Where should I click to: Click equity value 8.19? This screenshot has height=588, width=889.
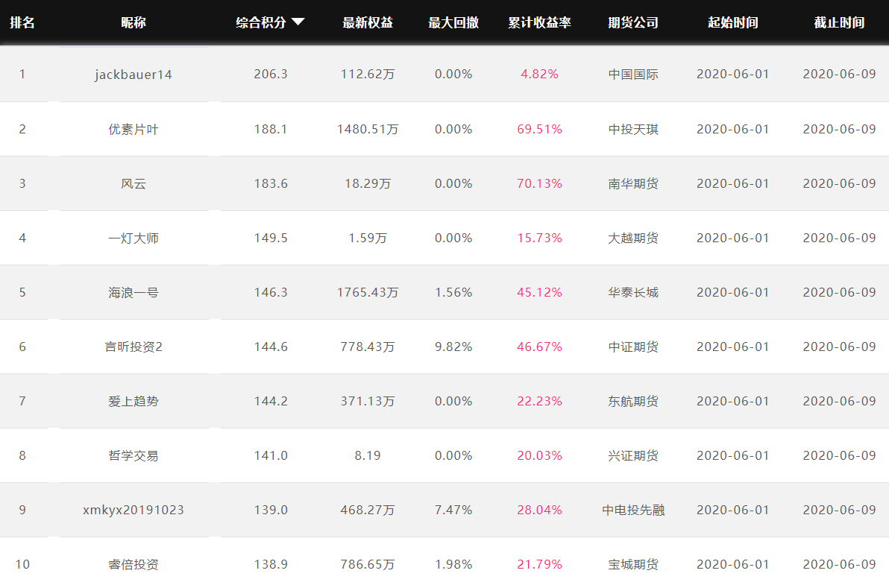click(x=368, y=455)
